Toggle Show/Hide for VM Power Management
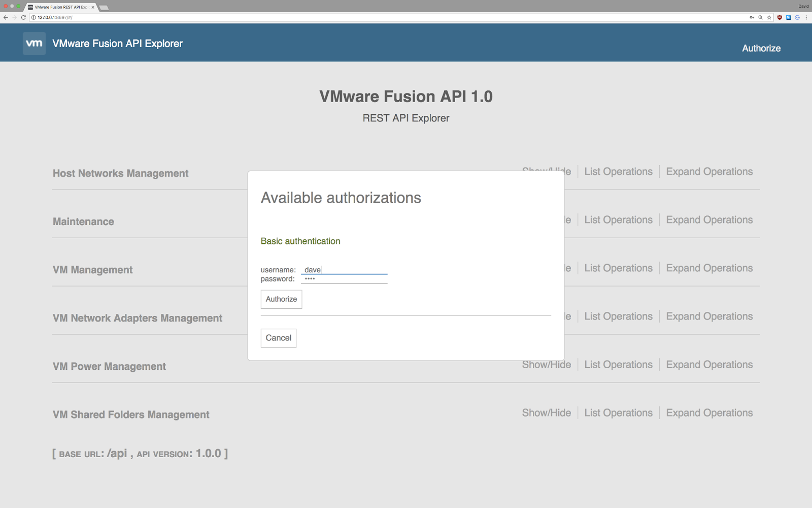Screen dimensions: 812x508 (x=547, y=365)
